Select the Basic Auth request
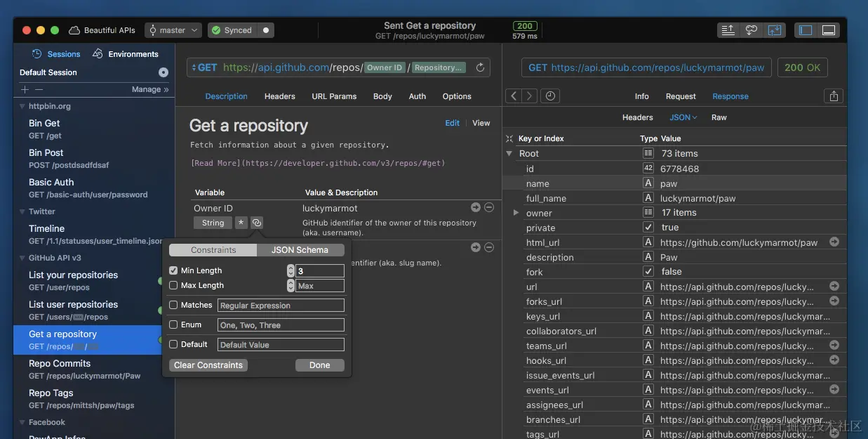Image resolution: width=868 pixels, height=439 pixels. click(x=94, y=188)
